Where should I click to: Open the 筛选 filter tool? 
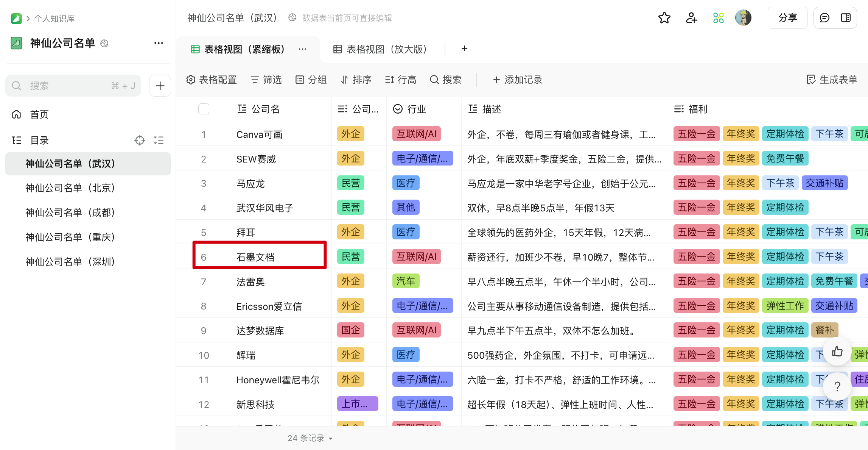[x=266, y=80]
